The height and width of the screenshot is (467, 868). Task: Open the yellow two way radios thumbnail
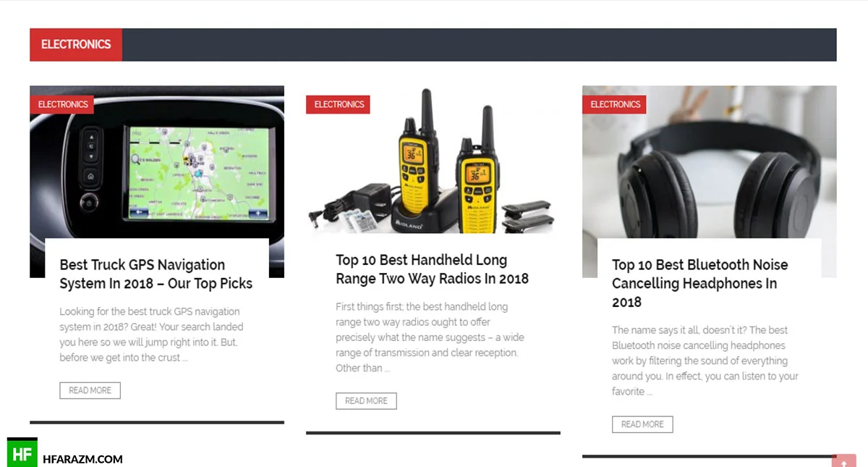tap(433, 159)
